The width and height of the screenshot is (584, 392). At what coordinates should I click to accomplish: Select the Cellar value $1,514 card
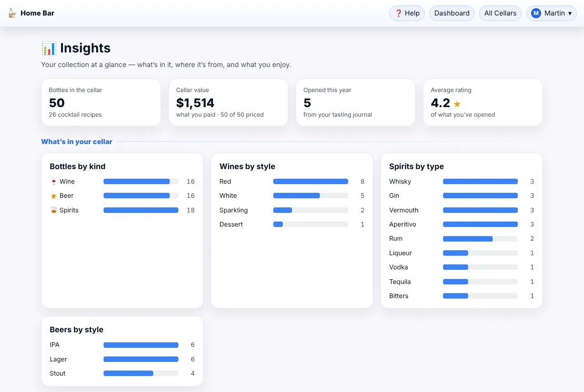click(228, 102)
